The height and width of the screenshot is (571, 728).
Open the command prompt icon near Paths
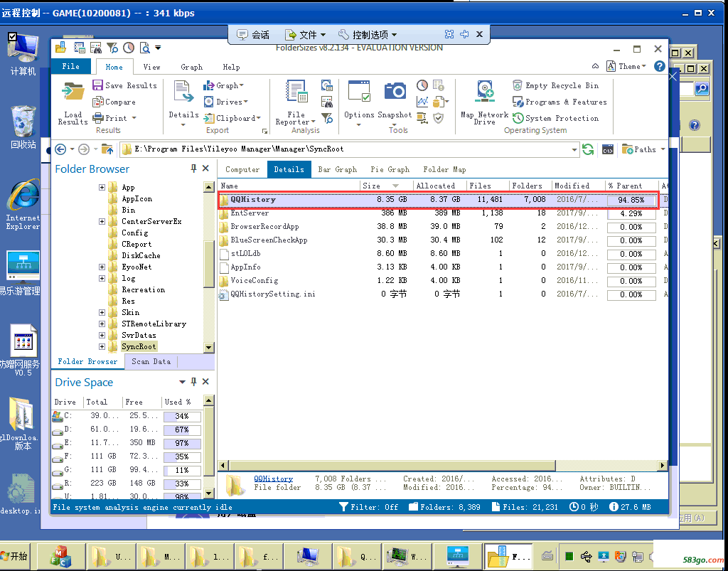pos(608,149)
